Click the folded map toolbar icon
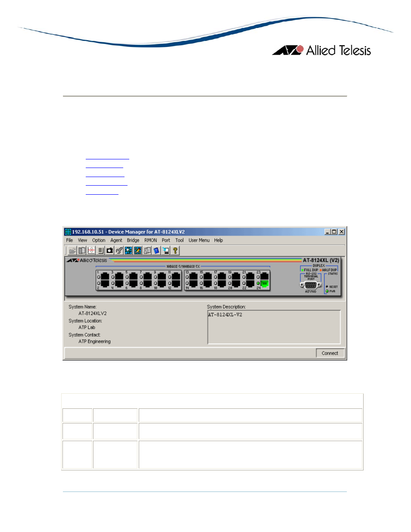Viewport: 411px width, 532px height. [147, 251]
